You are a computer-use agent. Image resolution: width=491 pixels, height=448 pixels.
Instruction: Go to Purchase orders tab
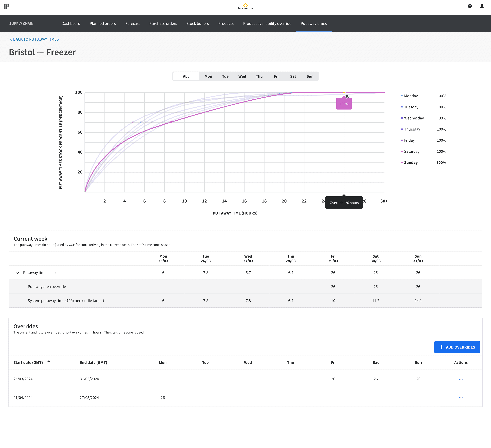pyautogui.click(x=163, y=23)
